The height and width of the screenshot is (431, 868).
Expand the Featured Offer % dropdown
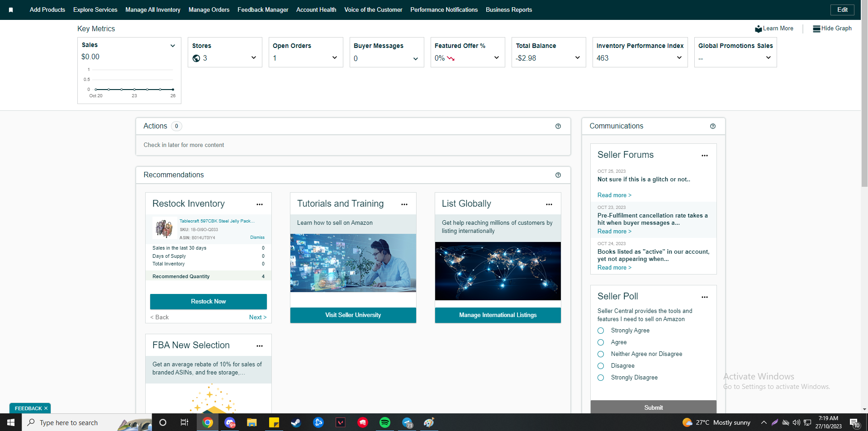(497, 57)
